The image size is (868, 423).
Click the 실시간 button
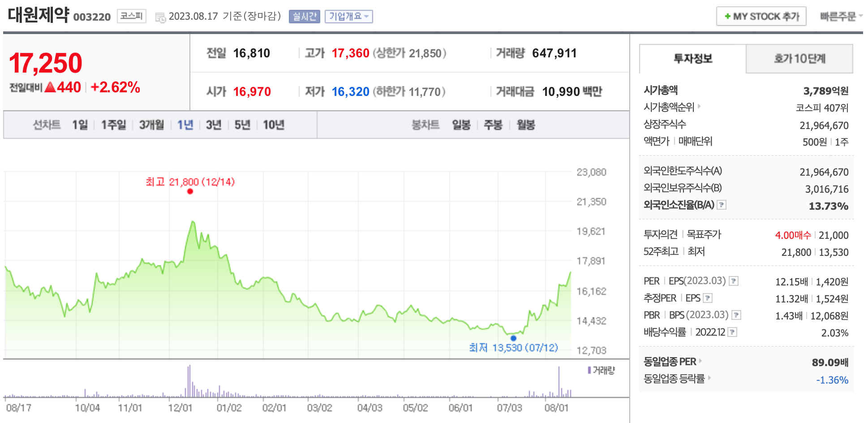304,17
